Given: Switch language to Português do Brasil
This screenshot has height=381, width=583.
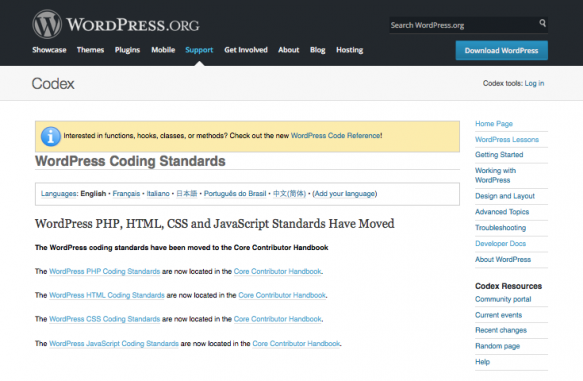Looking at the screenshot, I should coord(235,194).
